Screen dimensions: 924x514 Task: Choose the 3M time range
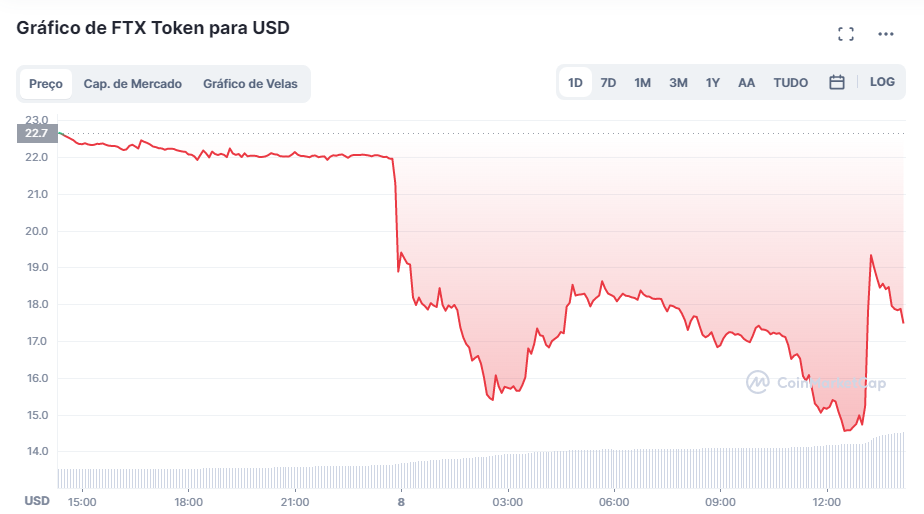pyautogui.click(x=678, y=83)
